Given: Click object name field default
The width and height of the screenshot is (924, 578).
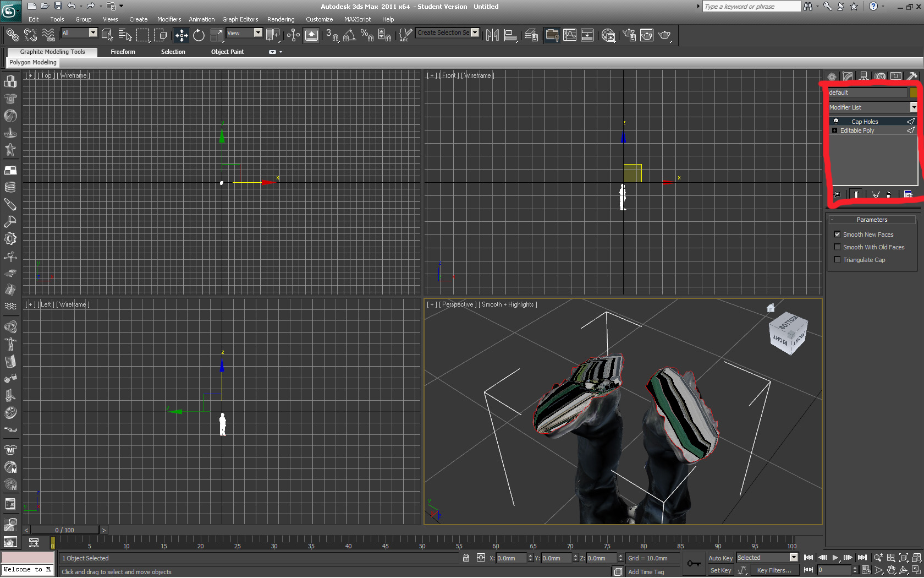Looking at the screenshot, I should point(867,92).
